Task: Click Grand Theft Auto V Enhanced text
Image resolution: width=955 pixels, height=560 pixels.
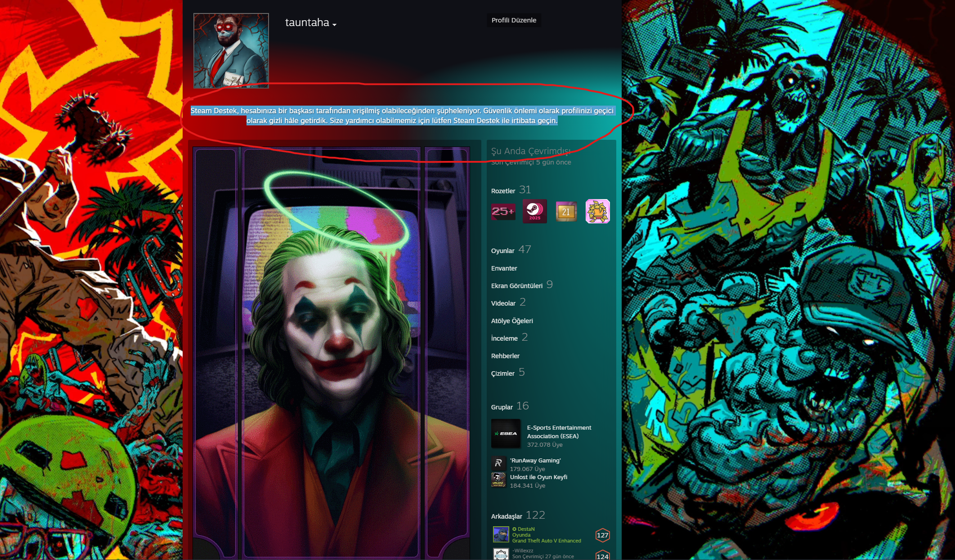Action: 547,541
